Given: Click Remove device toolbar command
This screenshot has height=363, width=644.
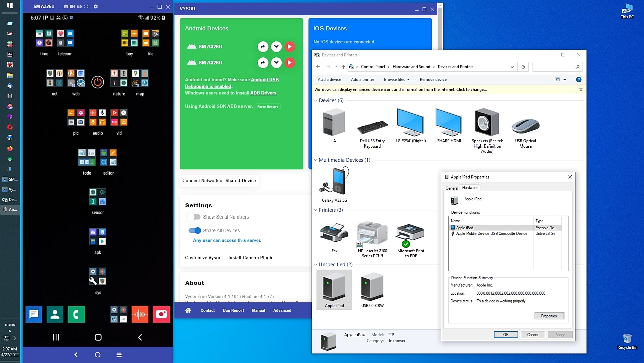Looking at the screenshot, I should click(433, 79).
